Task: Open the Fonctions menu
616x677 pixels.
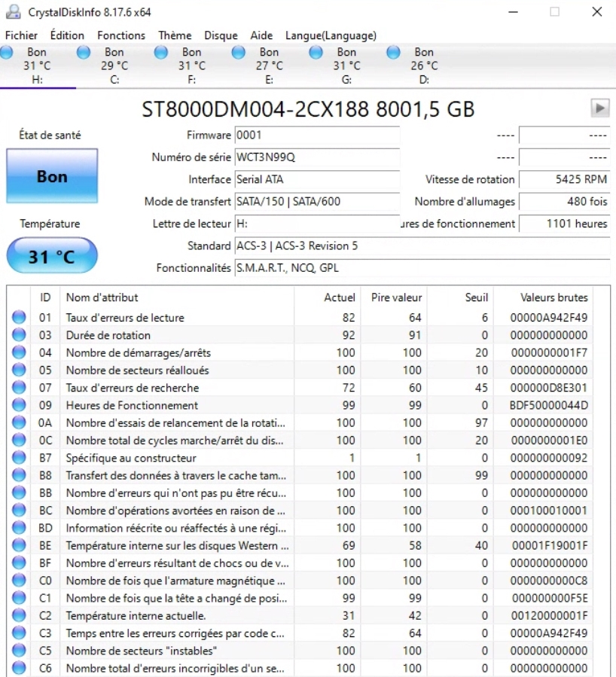Action: 121,35
